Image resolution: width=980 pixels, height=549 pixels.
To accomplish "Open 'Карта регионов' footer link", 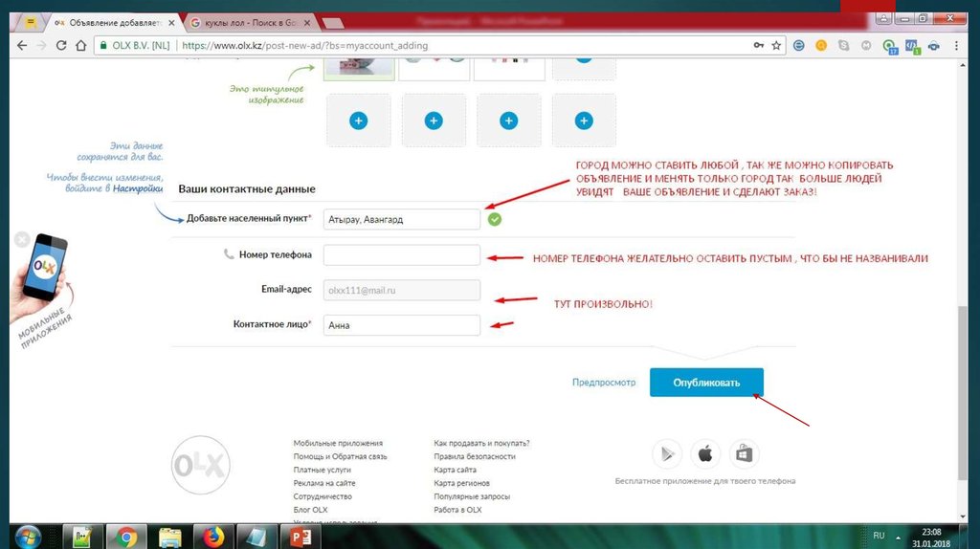I will pyautogui.click(x=461, y=483).
